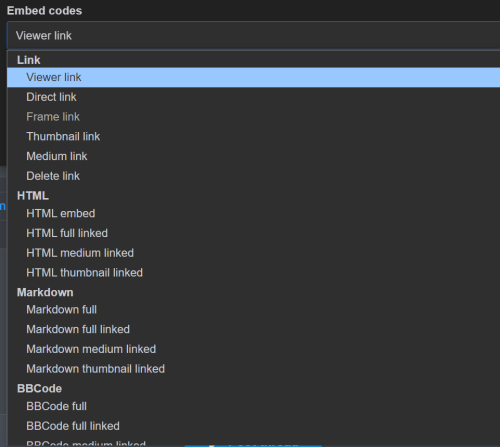Select the Frame link option
Screen dimensions: 500x447
pos(253,117)
